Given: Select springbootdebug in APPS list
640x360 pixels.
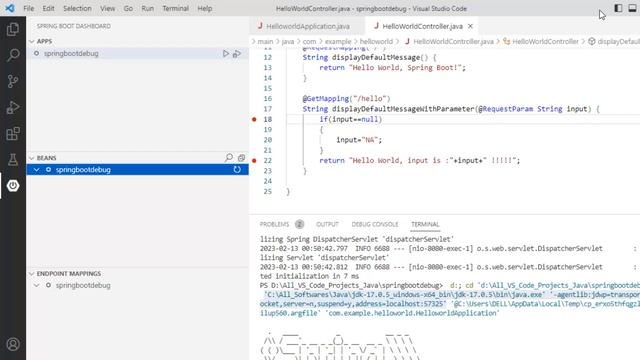Looking at the screenshot, I should [x=137, y=53].
